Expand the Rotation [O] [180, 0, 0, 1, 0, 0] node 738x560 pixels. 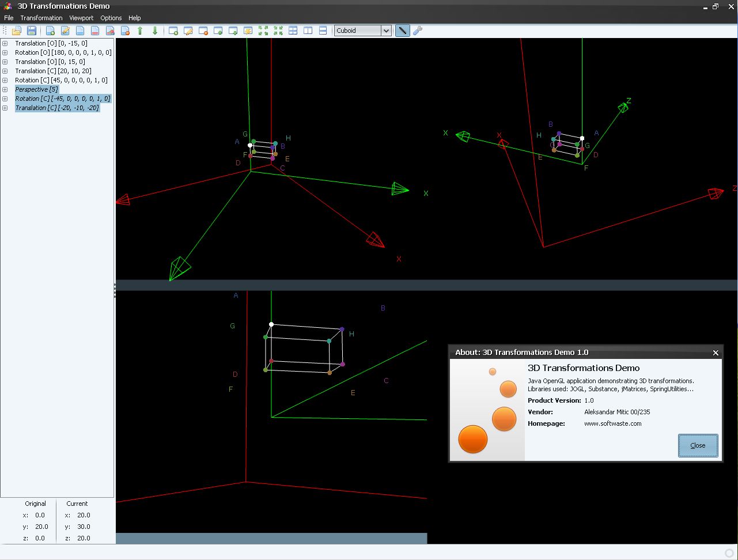pos(5,52)
